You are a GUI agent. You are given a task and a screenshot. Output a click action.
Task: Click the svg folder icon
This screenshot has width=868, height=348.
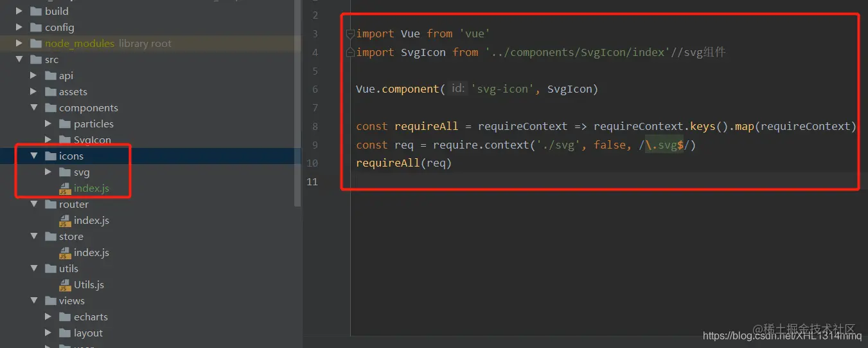pos(64,172)
